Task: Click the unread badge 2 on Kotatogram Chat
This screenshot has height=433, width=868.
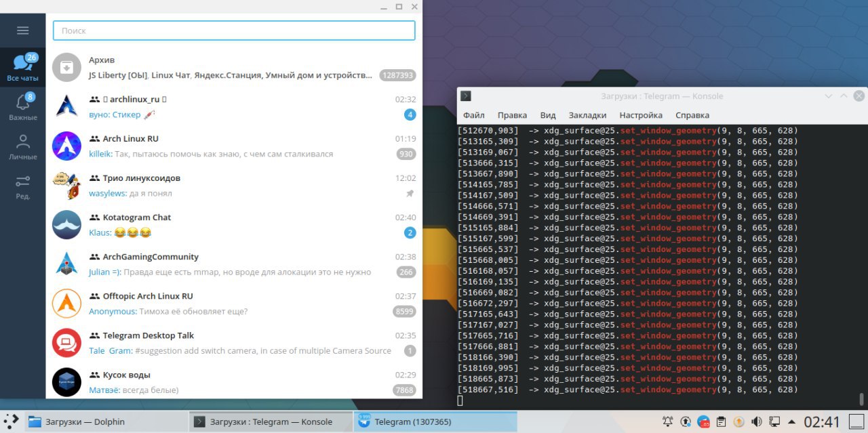Action: point(410,232)
